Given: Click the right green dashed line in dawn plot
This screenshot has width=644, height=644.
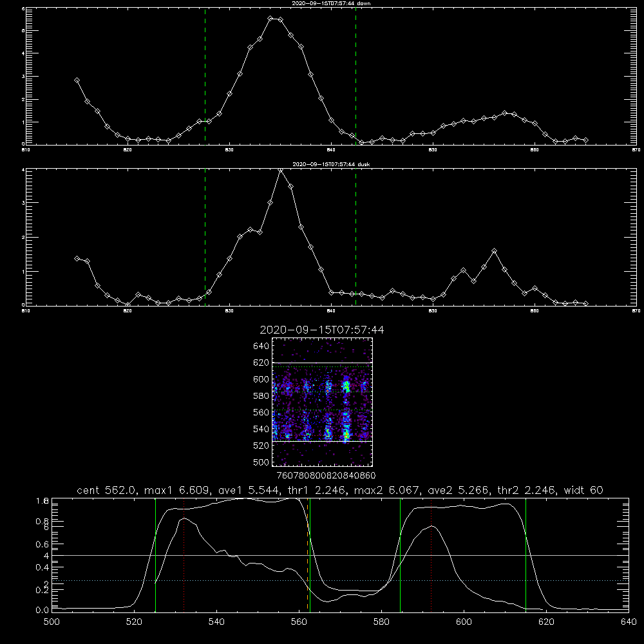Looking at the screenshot, I should pos(355,77).
